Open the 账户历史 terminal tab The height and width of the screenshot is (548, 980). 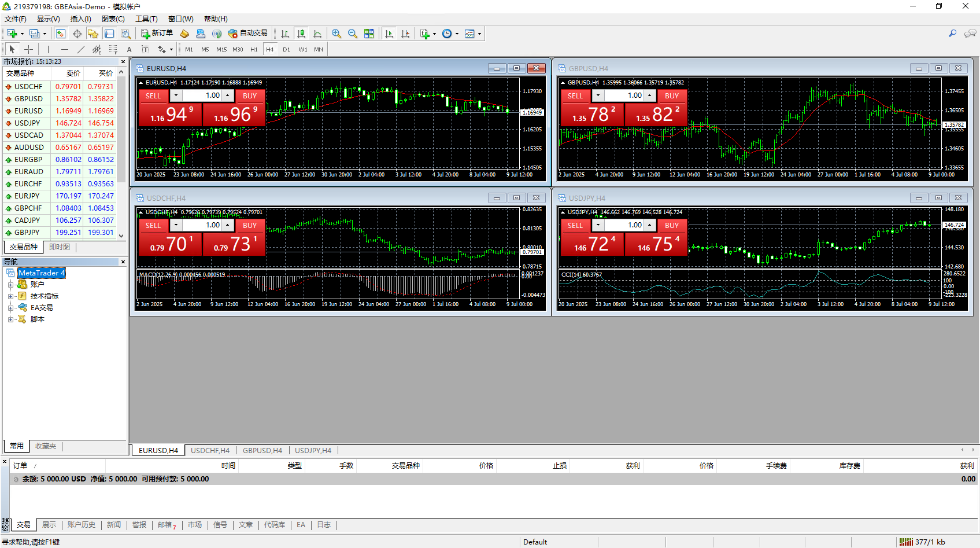(x=82, y=525)
